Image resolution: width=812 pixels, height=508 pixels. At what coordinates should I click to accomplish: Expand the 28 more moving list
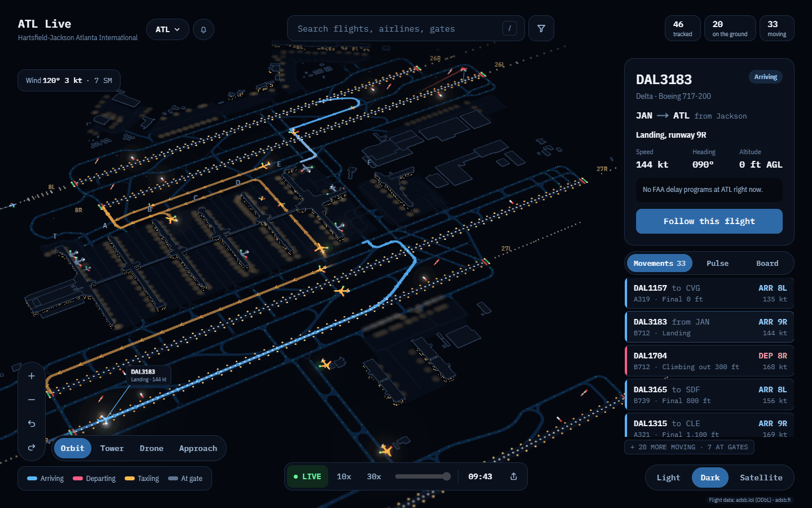tap(689, 447)
